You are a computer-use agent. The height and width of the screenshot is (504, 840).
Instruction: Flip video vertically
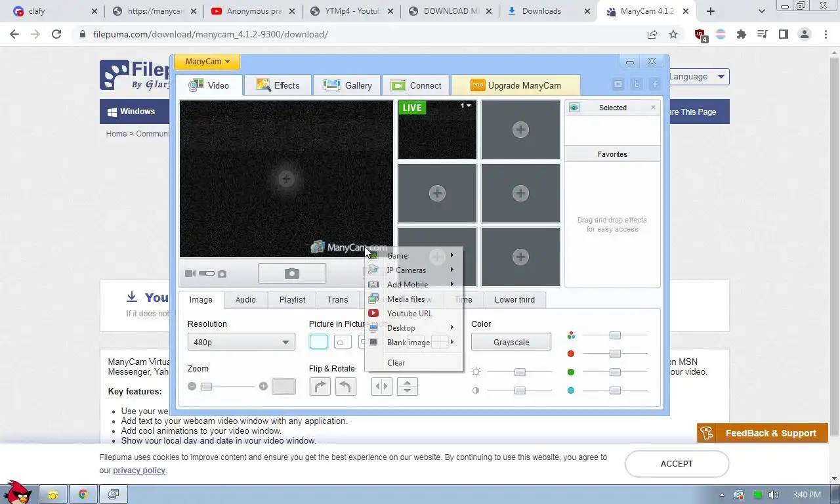(x=407, y=387)
